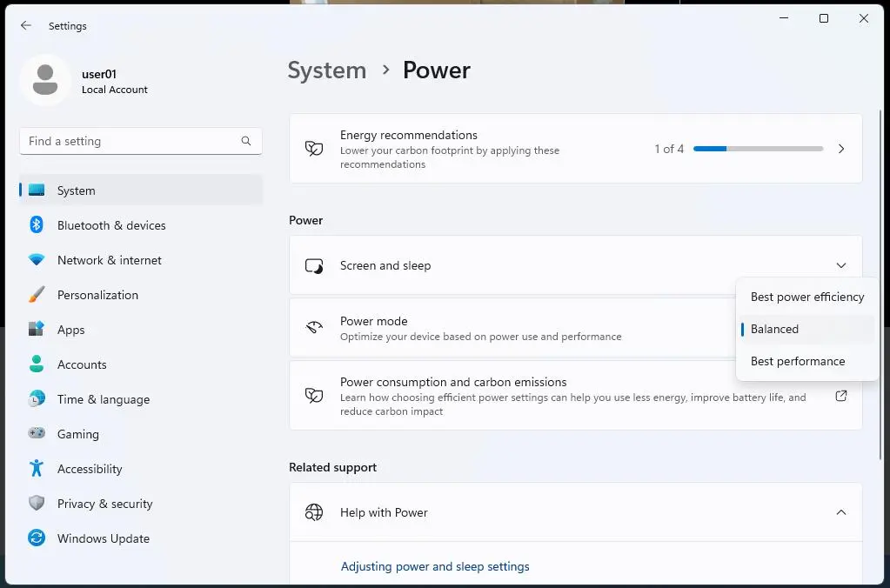Viewport: 890px width, 588px height.
Task: Click the Privacy & security shield icon
Action: tap(37, 503)
